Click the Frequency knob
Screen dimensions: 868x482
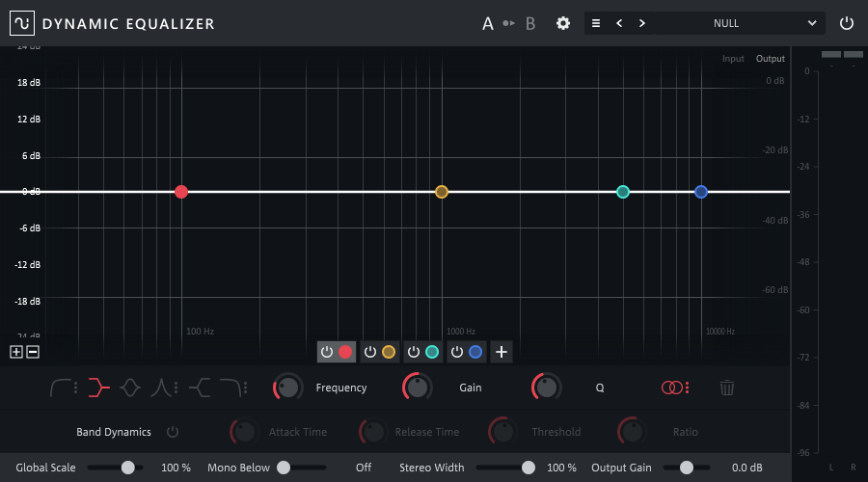[x=287, y=388]
